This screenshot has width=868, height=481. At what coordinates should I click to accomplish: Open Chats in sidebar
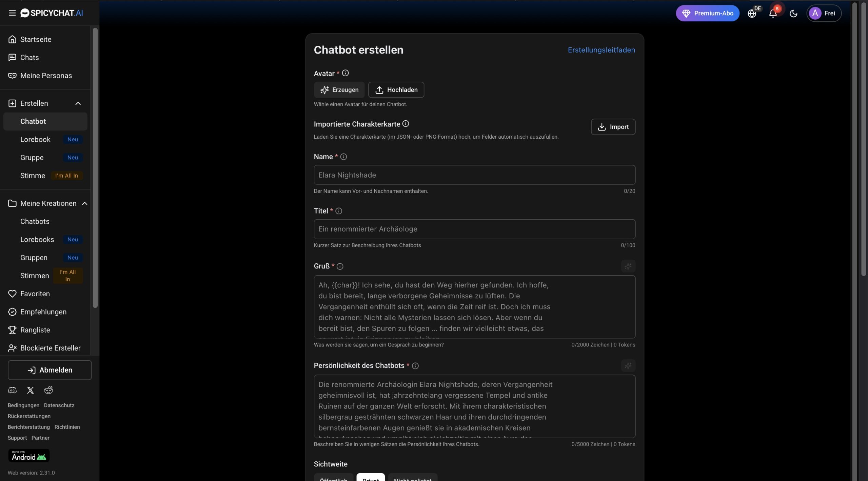[x=45, y=57]
